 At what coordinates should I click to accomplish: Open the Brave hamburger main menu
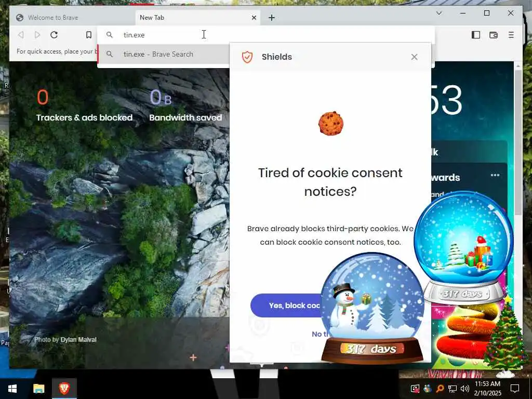click(511, 35)
